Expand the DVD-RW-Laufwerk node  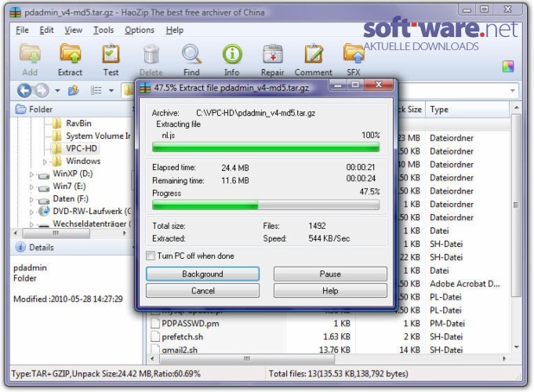[x=31, y=212]
